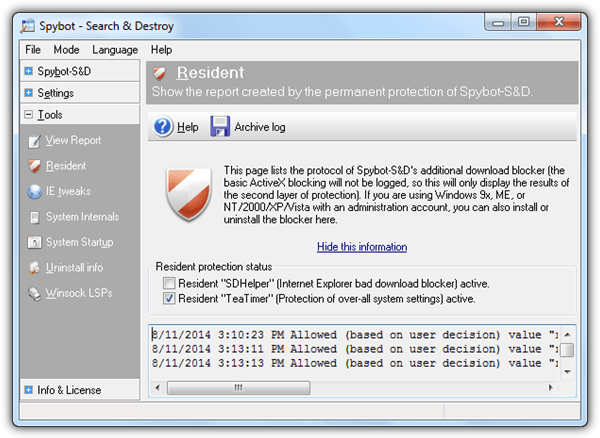Click the System Internals icon
This screenshot has height=438, width=600.
34,217
